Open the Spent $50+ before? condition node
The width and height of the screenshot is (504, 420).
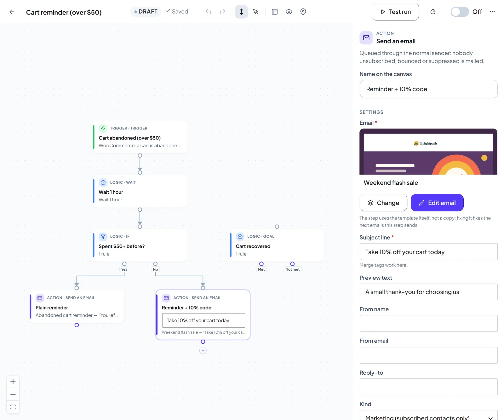(x=140, y=245)
